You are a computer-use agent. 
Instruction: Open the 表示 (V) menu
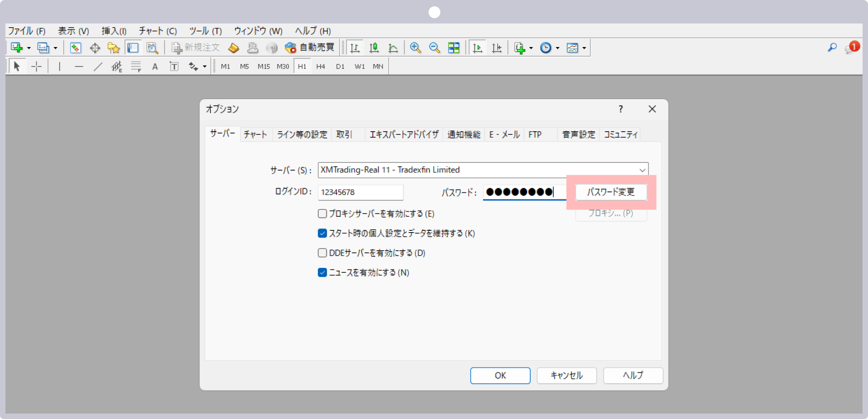73,31
